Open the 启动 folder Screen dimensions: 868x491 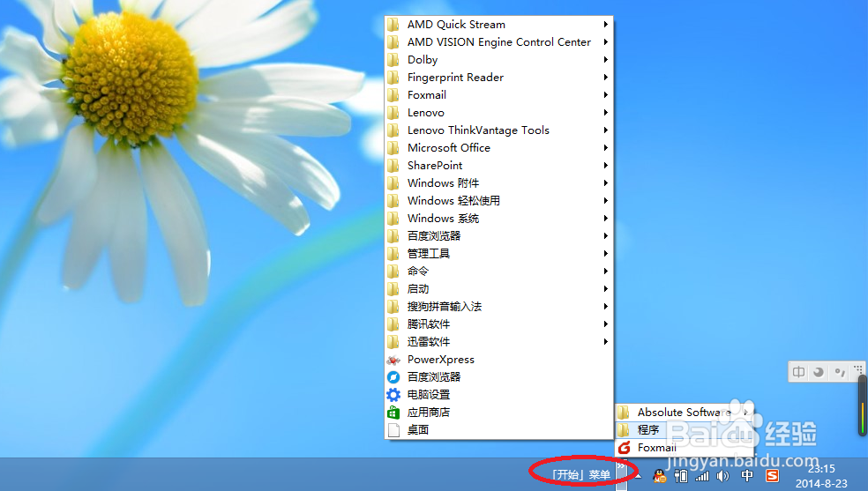tap(498, 289)
